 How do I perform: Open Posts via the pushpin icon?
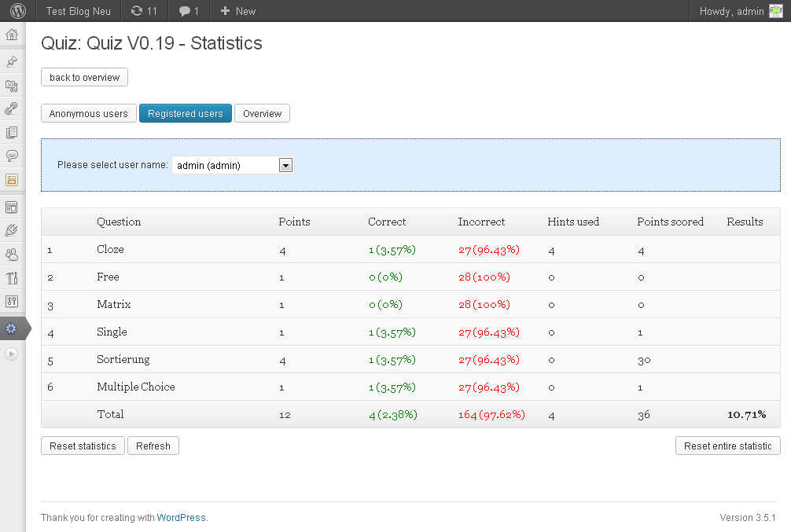pyautogui.click(x=12, y=62)
